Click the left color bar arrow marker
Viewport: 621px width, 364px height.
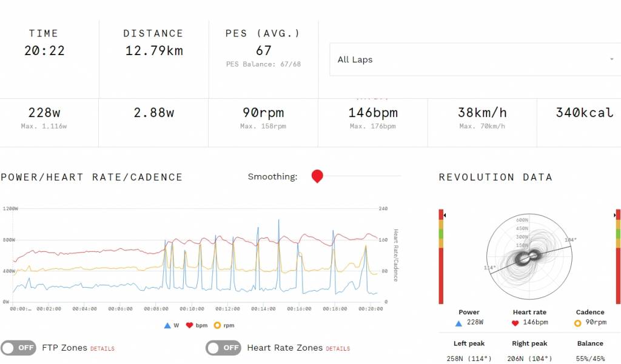coord(445,215)
